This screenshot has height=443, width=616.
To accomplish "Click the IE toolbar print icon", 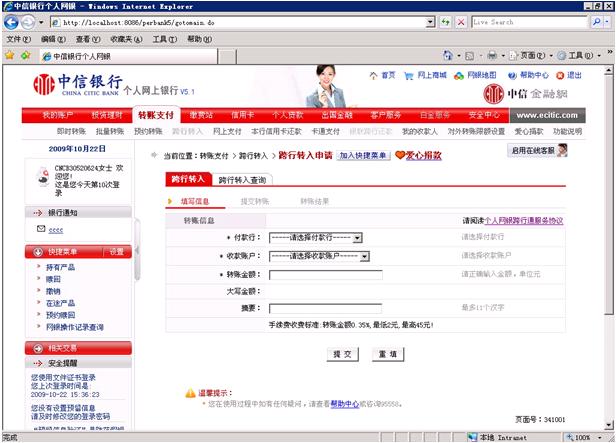I will (x=492, y=56).
